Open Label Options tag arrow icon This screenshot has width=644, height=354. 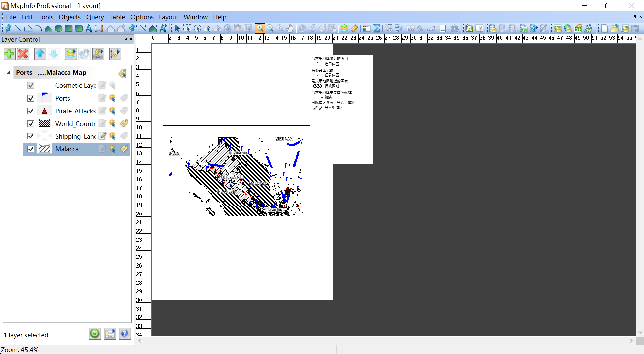(115, 54)
